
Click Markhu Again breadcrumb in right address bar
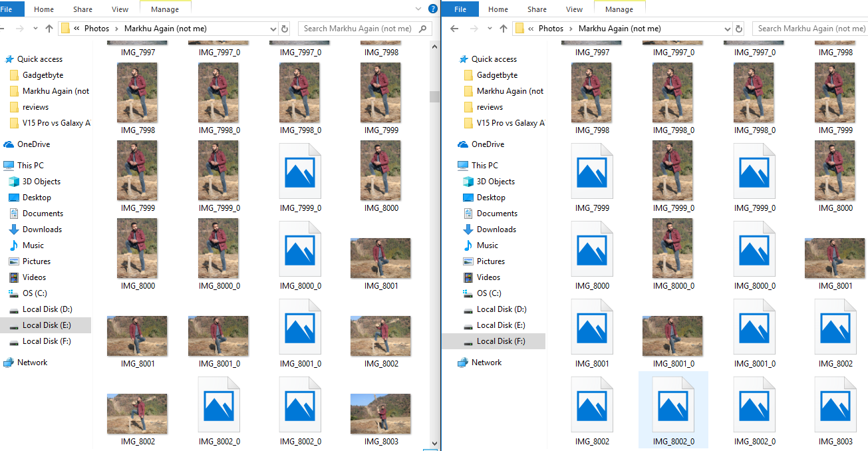[620, 29]
